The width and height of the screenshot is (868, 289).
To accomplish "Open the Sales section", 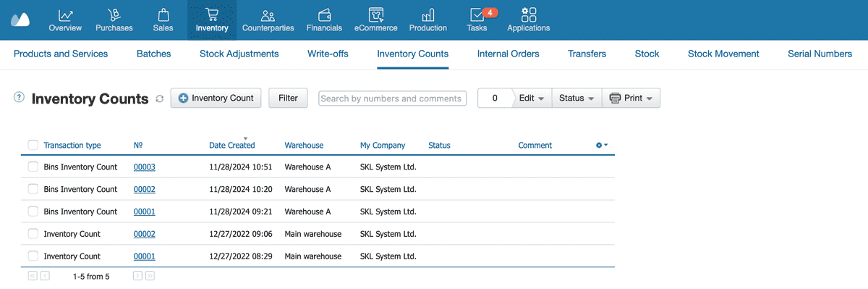I will [163, 20].
